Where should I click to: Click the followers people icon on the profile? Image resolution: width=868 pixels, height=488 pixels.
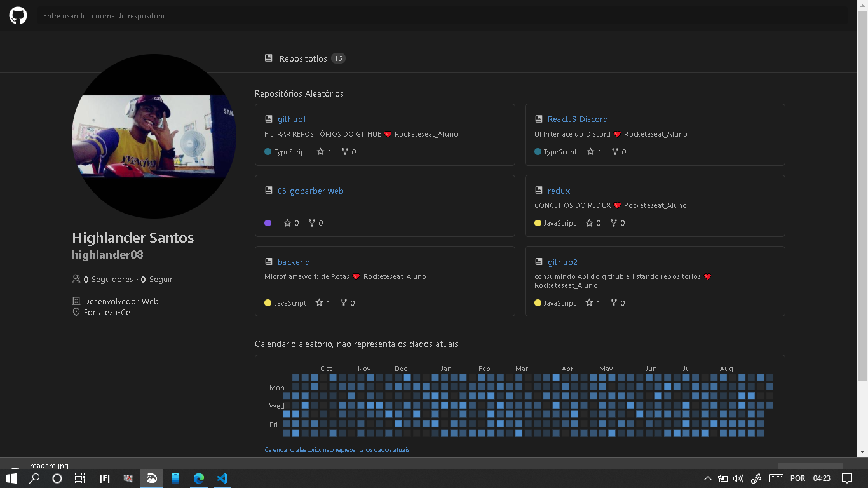[x=76, y=279]
